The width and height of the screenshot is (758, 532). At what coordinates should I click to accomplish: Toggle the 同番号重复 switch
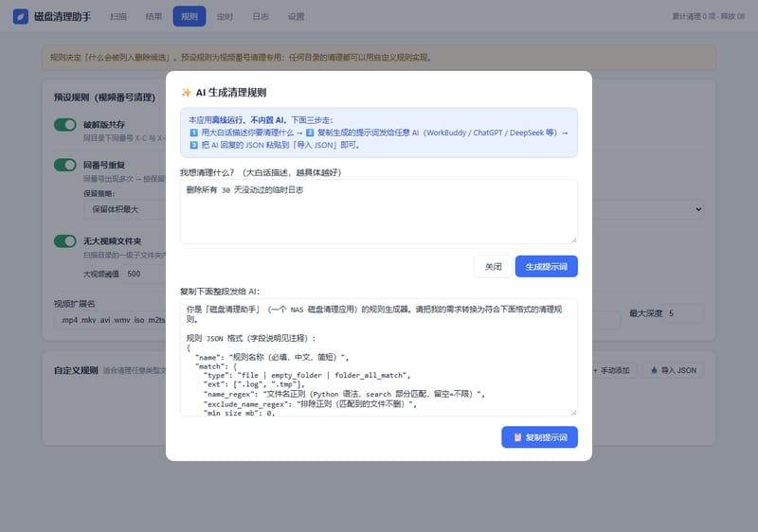(x=65, y=165)
